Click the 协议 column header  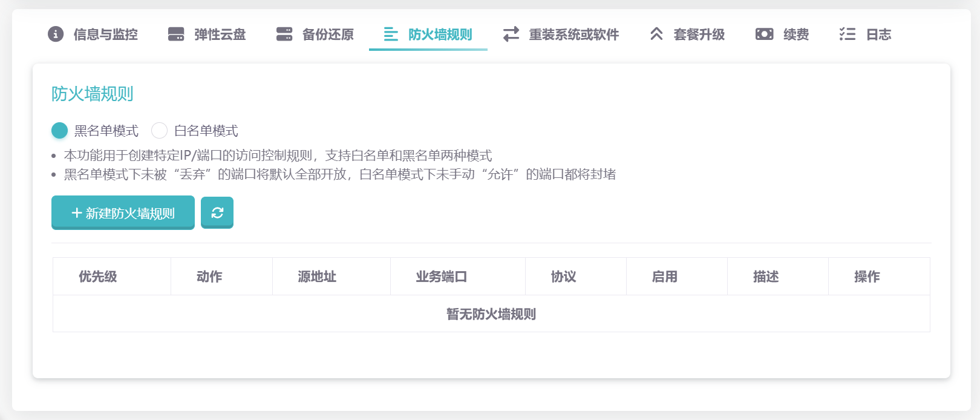[563, 277]
